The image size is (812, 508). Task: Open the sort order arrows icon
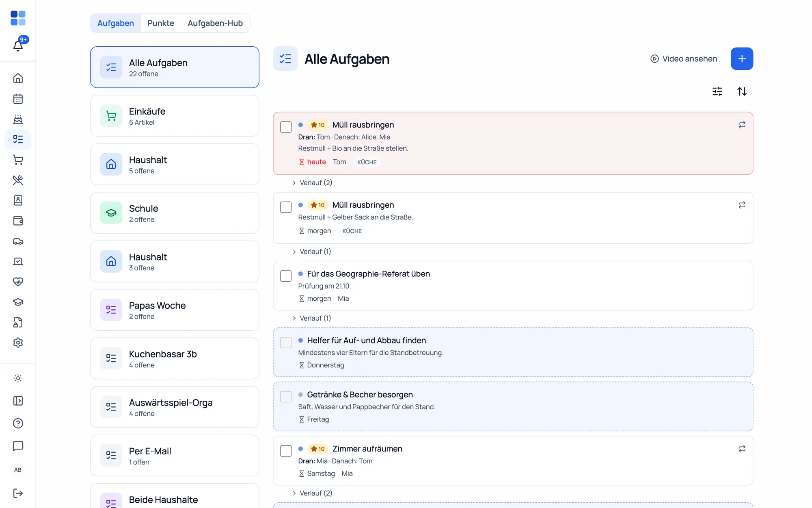pos(742,91)
